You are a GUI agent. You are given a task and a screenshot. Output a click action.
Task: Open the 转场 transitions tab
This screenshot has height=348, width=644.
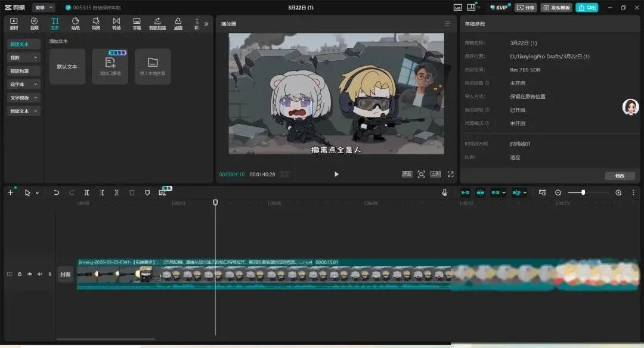(116, 24)
